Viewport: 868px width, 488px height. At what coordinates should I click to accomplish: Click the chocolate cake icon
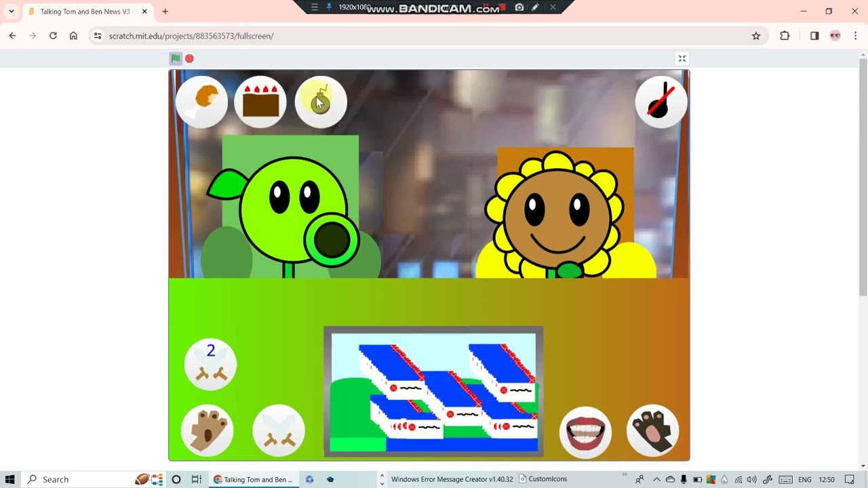pyautogui.click(x=261, y=102)
